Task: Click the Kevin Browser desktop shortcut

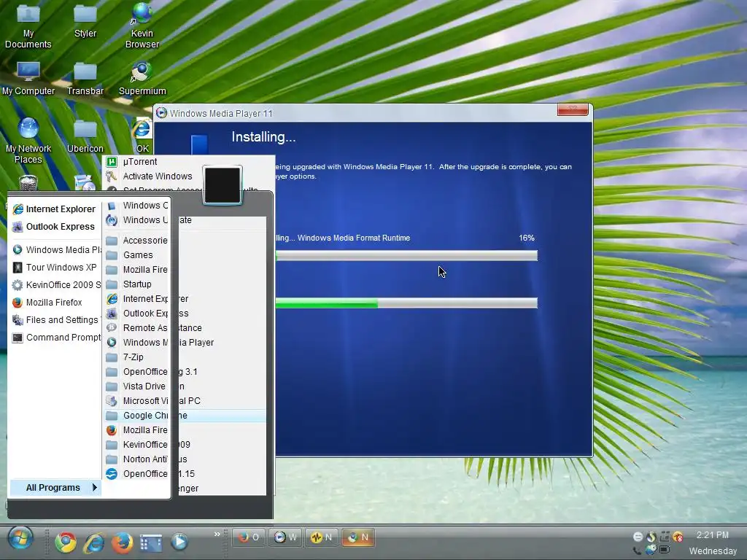Action: tap(142, 26)
